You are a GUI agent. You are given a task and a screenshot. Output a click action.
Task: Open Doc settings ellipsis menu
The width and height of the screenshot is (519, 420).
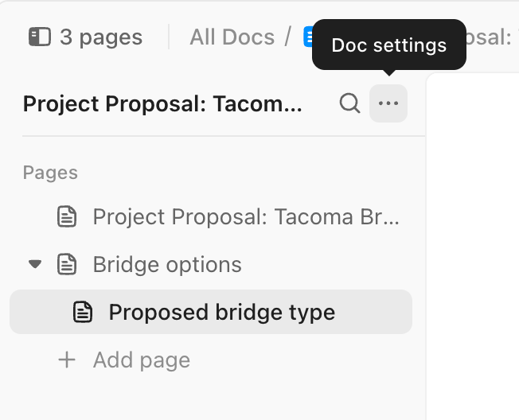(x=388, y=104)
